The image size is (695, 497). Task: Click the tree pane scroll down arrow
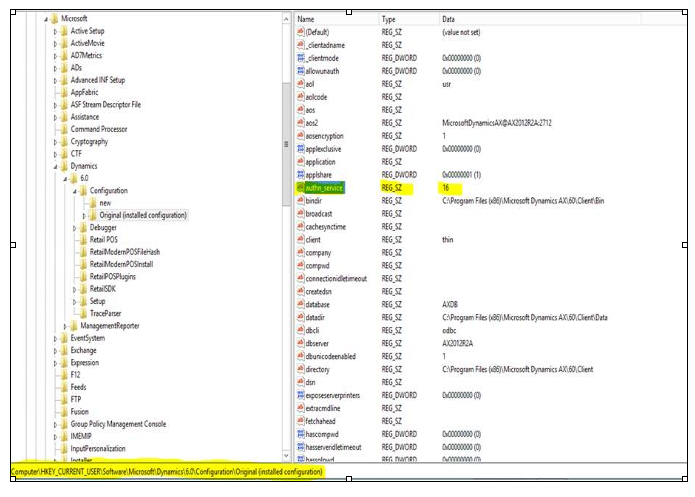pyautogui.click(x=286, y=455)
